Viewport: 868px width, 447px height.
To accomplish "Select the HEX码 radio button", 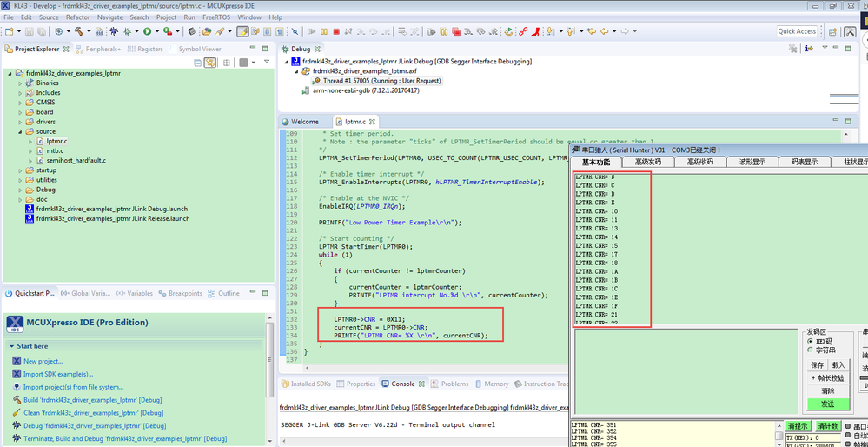I will 812,341.
